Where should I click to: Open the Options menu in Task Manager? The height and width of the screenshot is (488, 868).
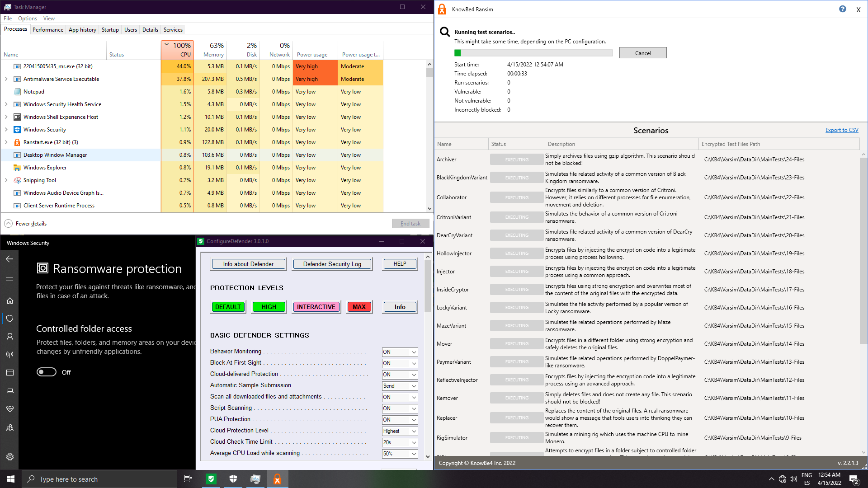click(28, 19)
